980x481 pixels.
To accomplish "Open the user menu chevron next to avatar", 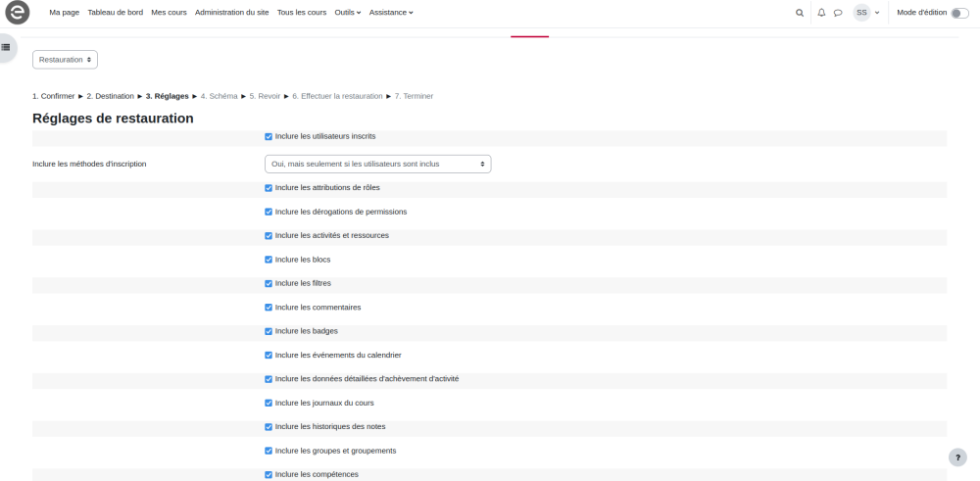I will [877, 13].
